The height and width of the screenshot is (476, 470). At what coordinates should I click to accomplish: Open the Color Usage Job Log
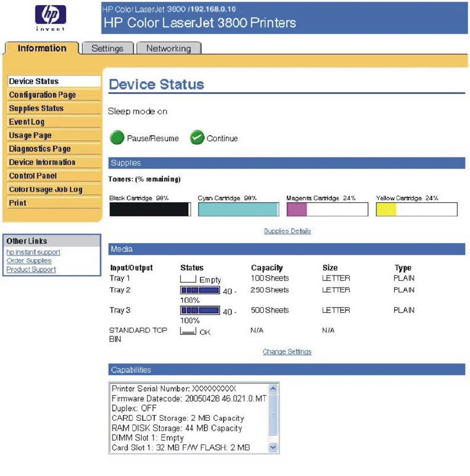click(x=54, y=190)
